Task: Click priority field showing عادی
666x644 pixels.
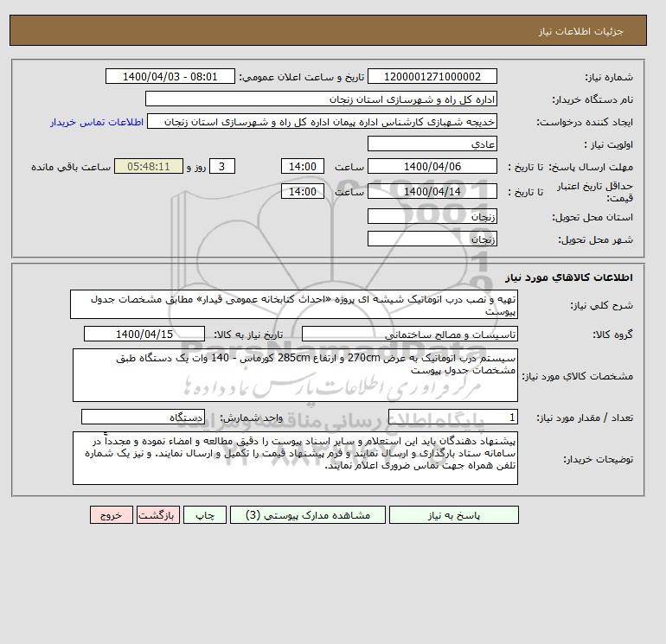Action: 432,143
